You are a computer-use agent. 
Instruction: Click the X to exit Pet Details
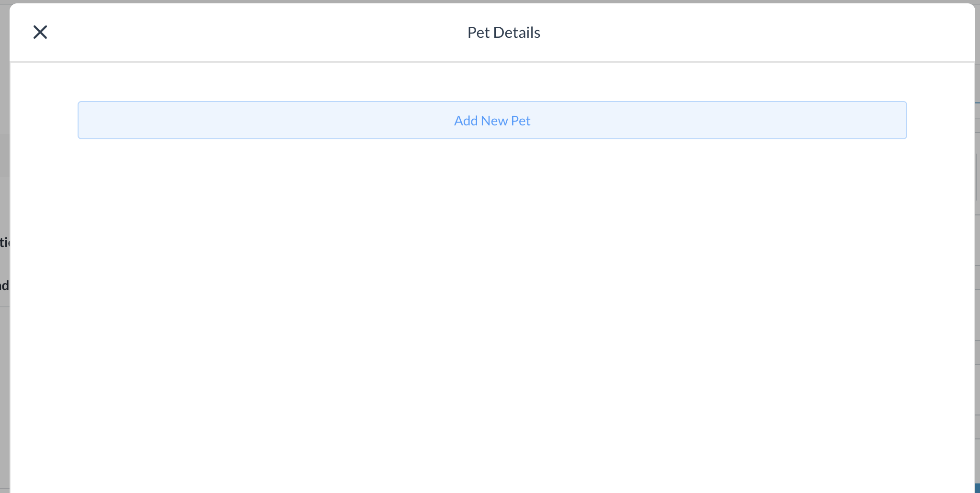pos(40,32)
